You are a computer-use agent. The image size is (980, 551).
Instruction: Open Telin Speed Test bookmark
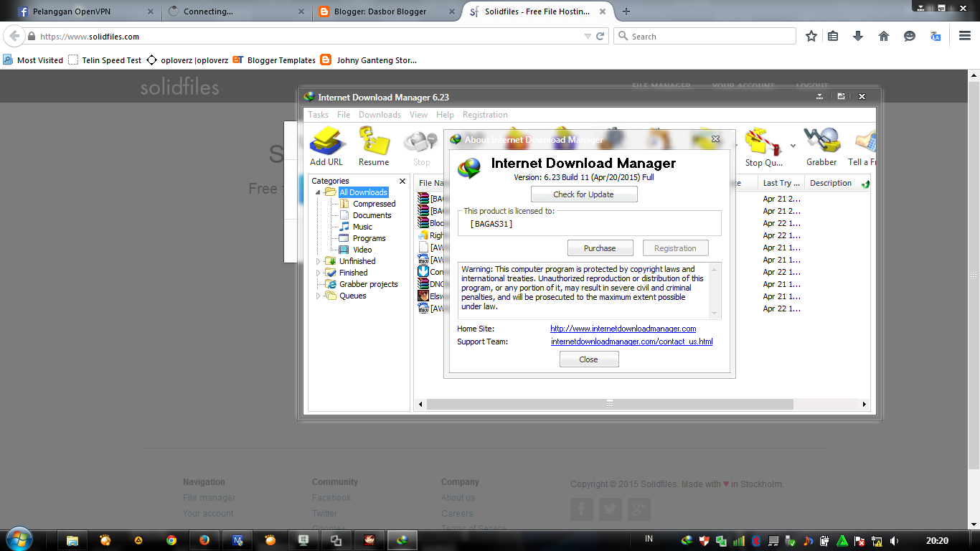pos(105,60)
